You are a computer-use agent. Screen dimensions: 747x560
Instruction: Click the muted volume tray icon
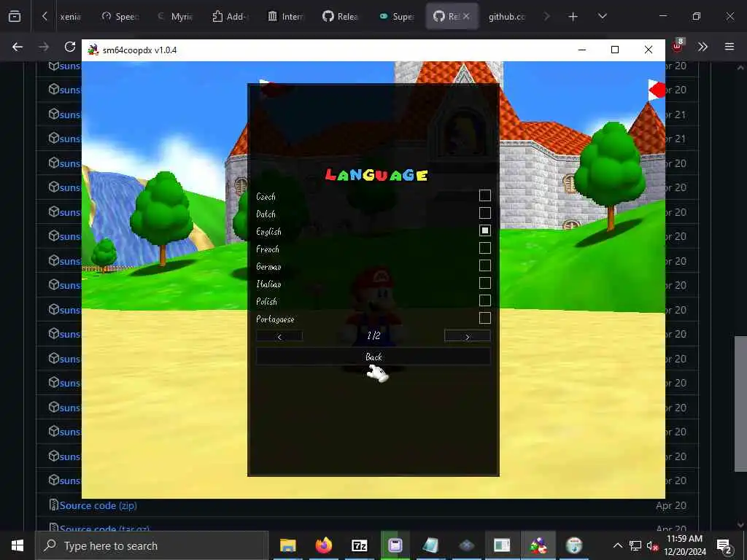(652, 545)
